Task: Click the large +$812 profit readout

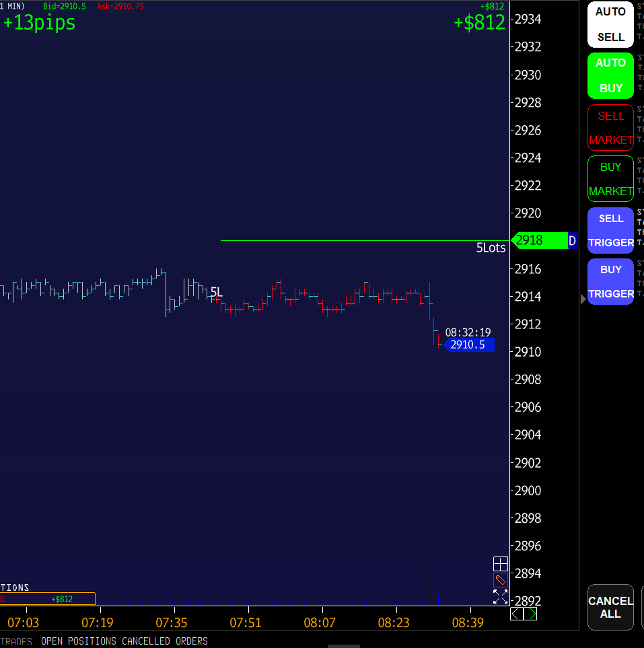Action: tap(480, 22)
